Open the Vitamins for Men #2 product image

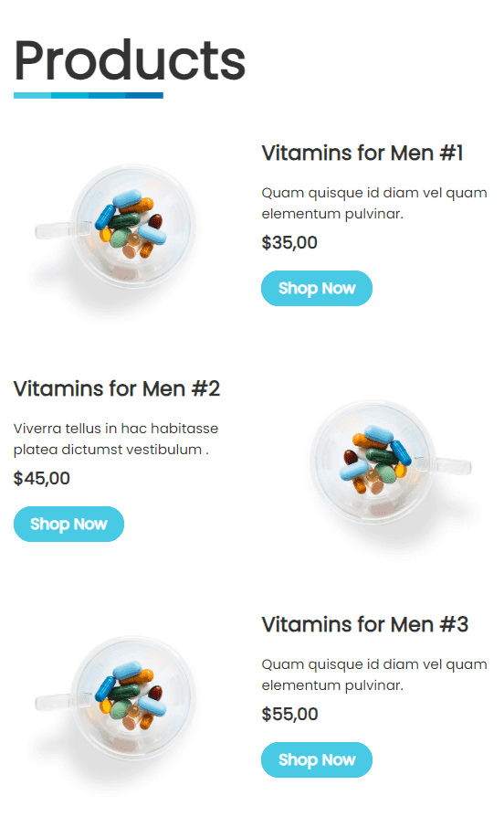(385, 465)
